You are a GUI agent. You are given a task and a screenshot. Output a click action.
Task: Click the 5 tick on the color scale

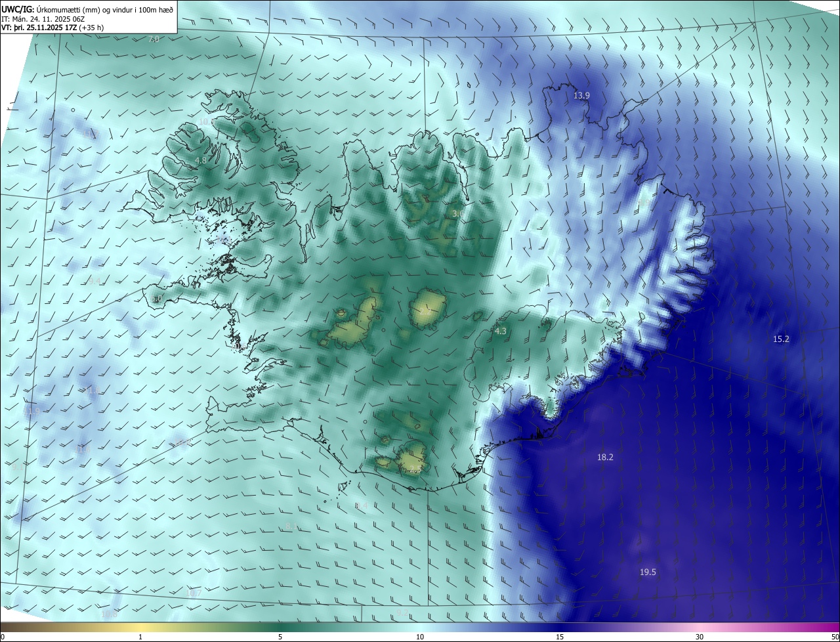(x=280, y=637)
